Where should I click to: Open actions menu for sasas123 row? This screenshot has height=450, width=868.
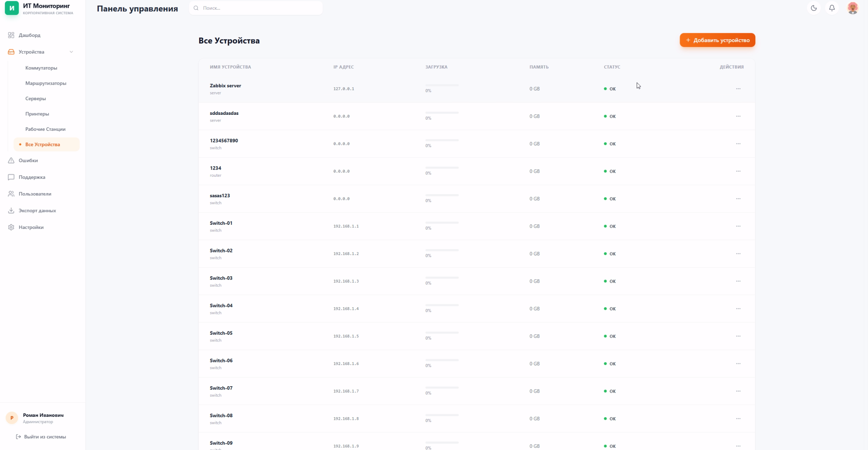pos(738,199)
